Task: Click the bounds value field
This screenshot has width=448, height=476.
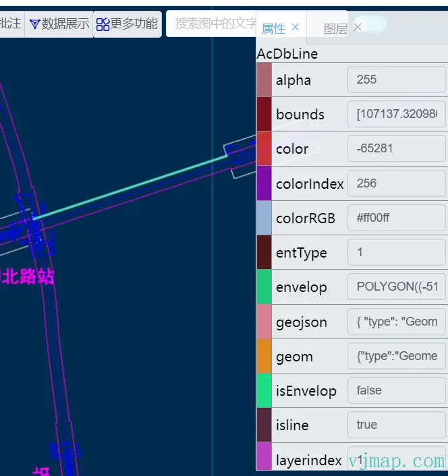Action: [x=396, y=114]
